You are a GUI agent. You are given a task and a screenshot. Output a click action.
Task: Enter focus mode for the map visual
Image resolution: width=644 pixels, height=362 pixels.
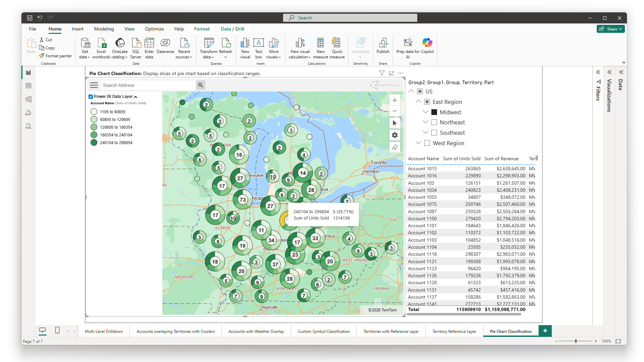point(391,73)
